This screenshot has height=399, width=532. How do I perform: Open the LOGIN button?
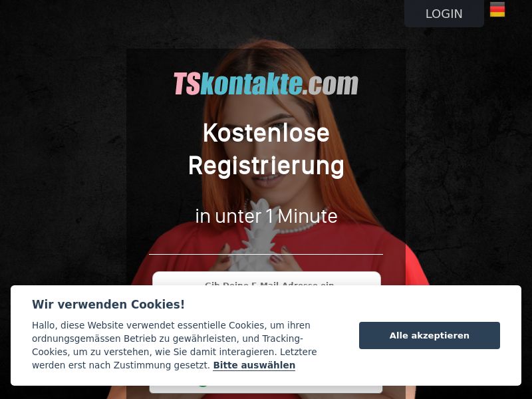[x=444, y=13]
